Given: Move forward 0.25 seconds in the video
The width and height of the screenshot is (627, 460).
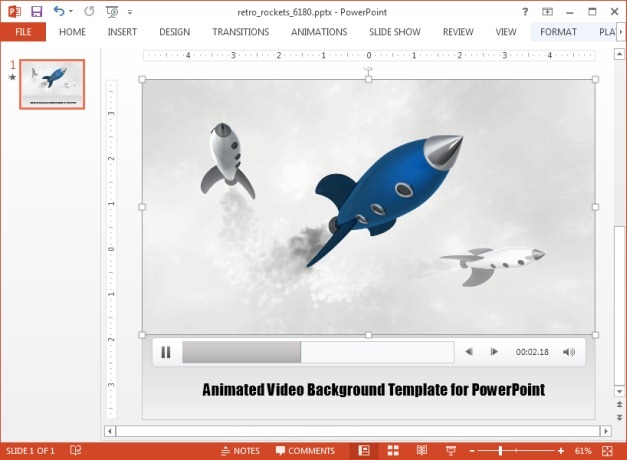Looking at the screenshot, I should coord(494,352).
